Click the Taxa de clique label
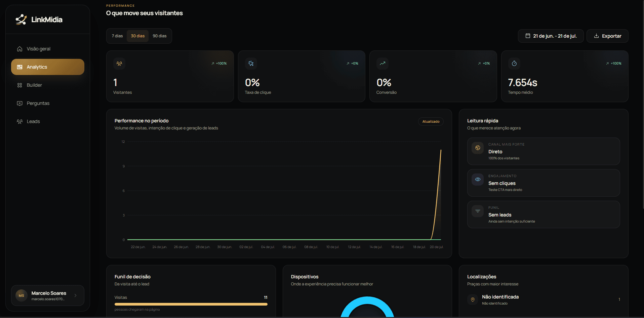This screenshot has height=318, width=644. [x=258, y=92]
